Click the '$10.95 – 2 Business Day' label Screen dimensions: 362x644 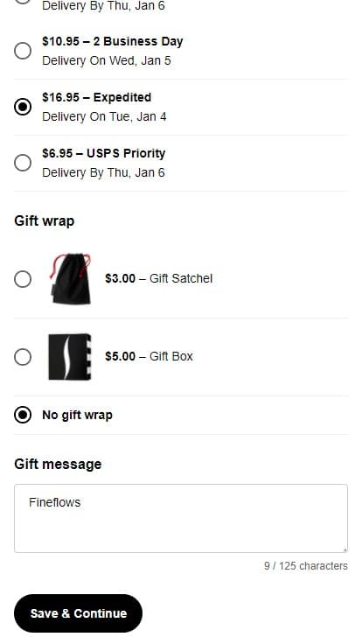click(x=113, y=41)
